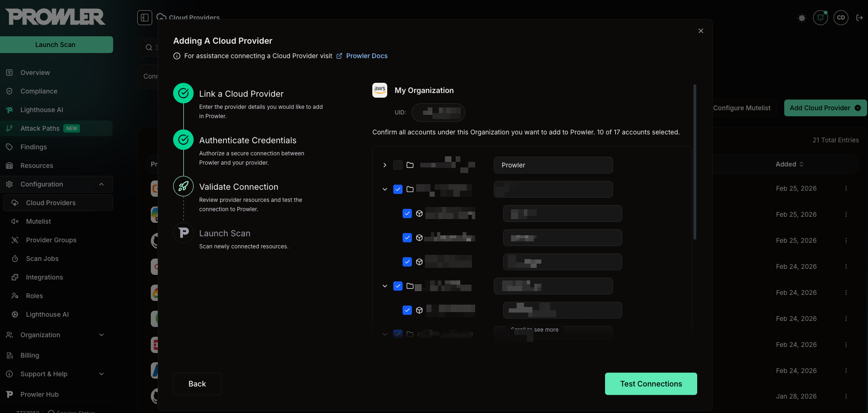Expand the first collapsed folder row
The image size is (868, 413).
point(385,165)
